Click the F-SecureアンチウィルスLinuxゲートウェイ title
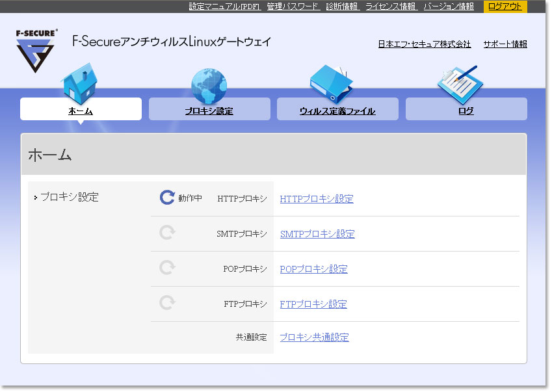Viewport: 552px width, 392px height. pyautogui.click(x=172, y=42)
